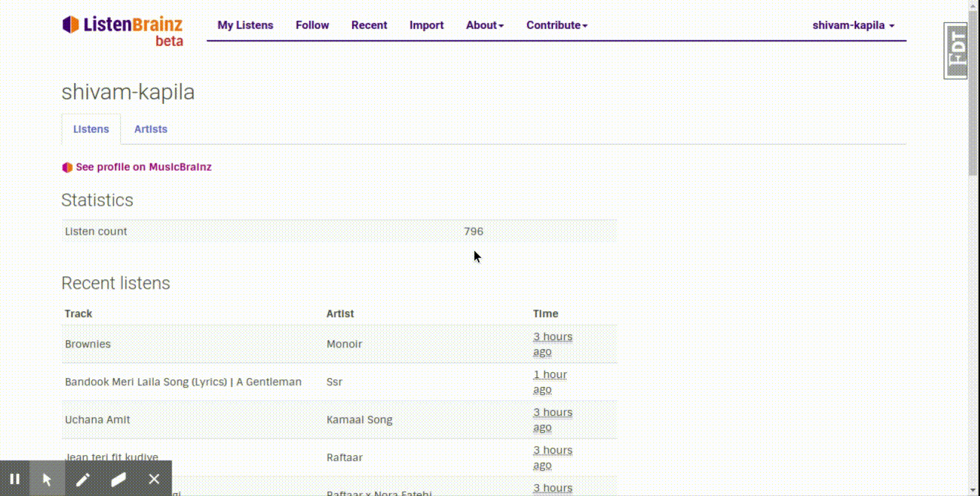Select the cursor pointer tool

pos(48,479)
